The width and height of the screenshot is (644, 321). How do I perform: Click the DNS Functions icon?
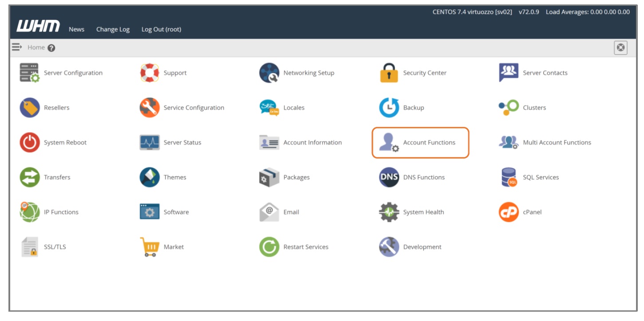[389, 177]
